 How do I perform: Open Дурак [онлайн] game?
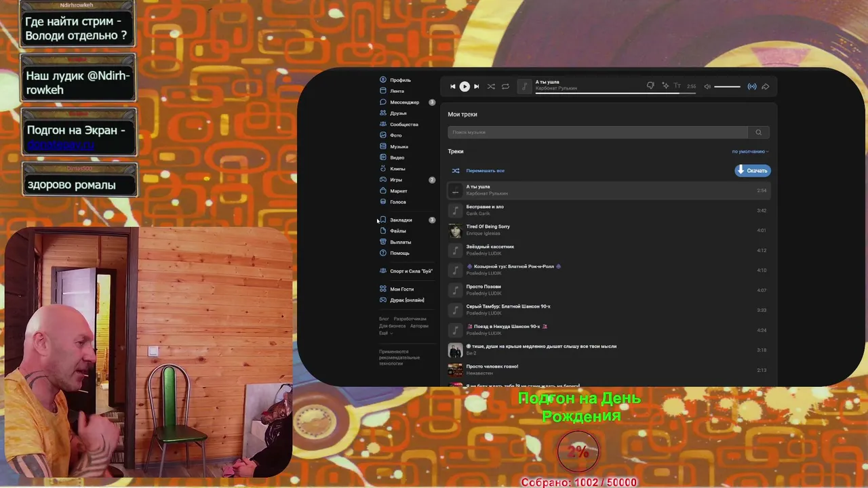(407, 300)
